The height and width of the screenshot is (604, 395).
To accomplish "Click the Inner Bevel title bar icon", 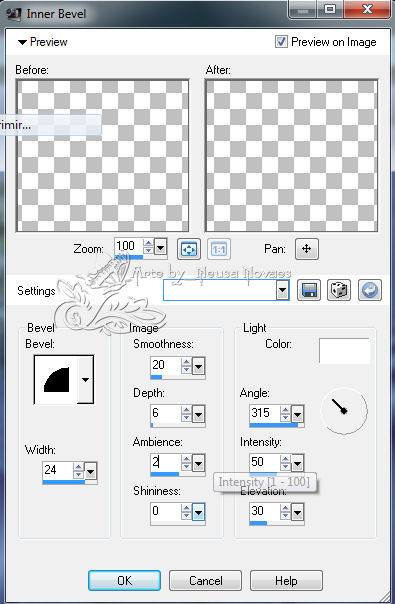I will (x=14, y=14).
